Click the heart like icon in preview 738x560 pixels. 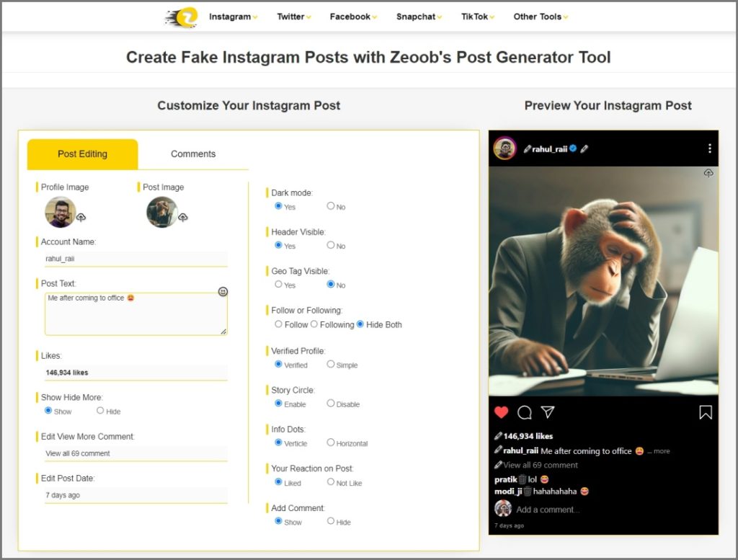tap(502, 412)
